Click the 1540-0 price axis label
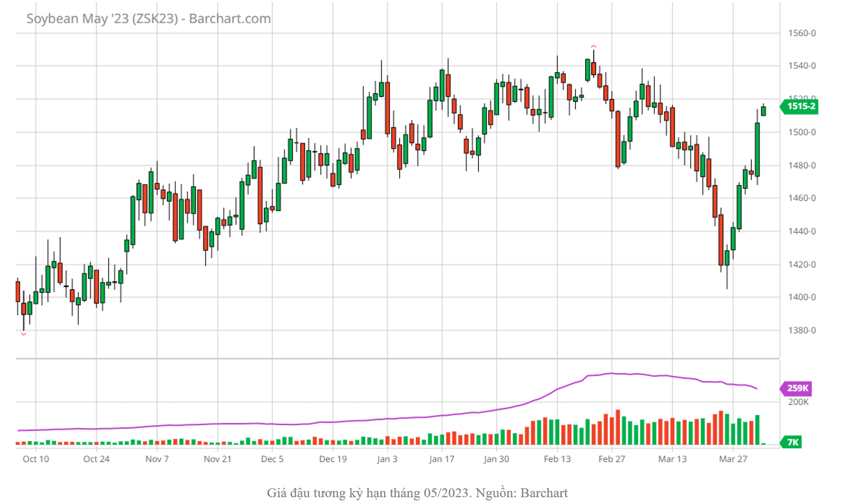 click(x=802, y=66)
